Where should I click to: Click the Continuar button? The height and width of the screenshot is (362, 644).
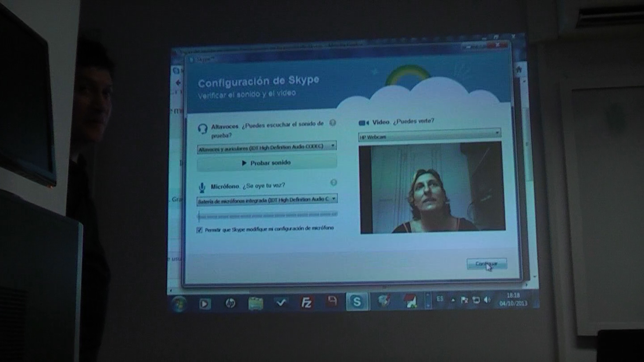487,264
